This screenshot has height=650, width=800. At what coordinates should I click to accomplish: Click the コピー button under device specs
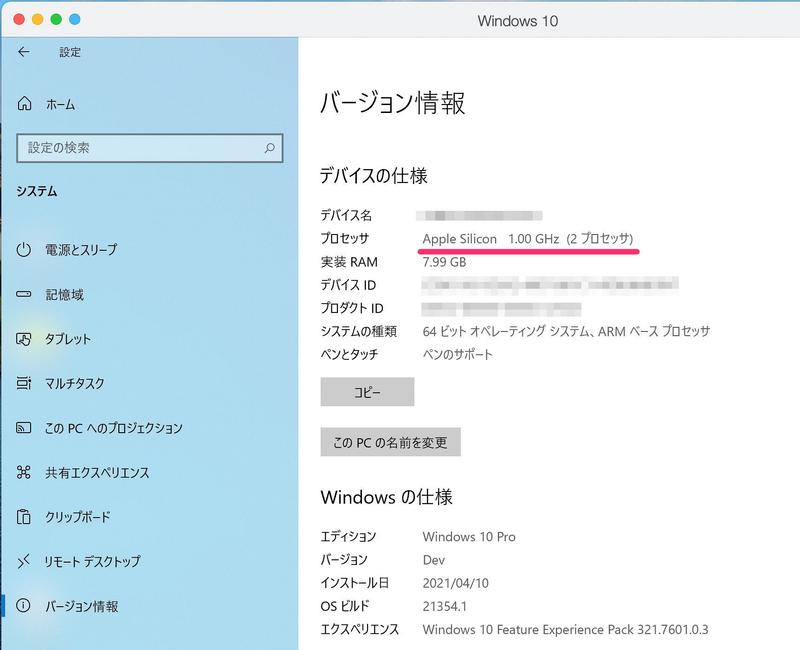367,392
